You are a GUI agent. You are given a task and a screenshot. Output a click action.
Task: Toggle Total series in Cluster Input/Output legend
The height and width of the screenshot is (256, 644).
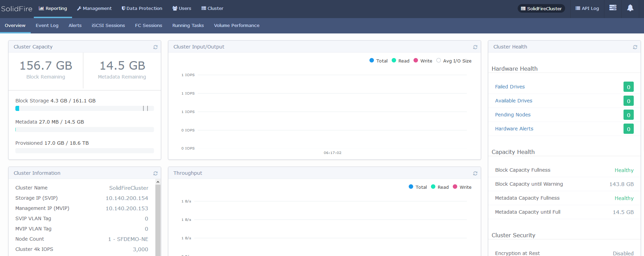tap(378, 61)
